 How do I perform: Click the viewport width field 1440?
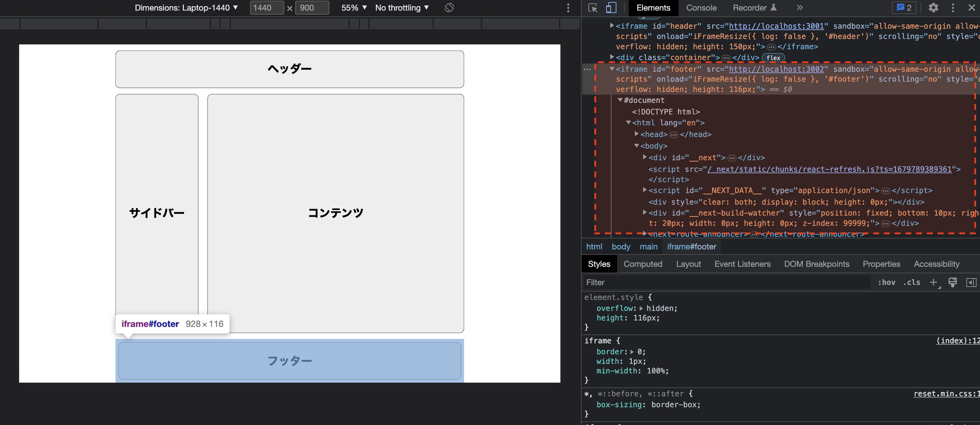tap(267, 8)
